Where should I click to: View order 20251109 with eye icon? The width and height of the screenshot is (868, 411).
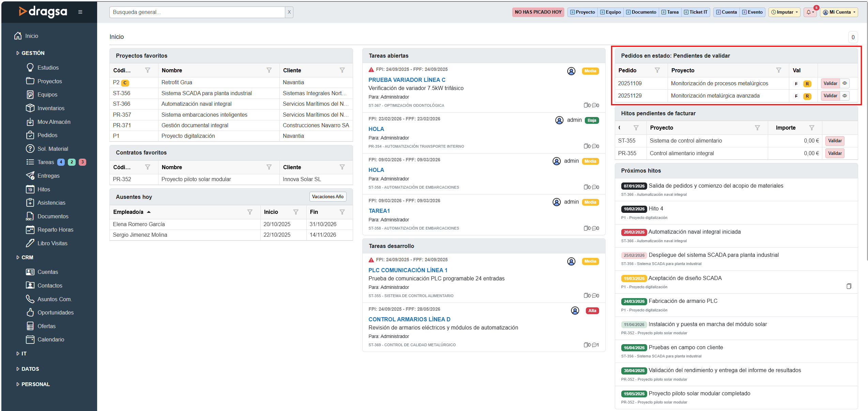pos(845,83)
